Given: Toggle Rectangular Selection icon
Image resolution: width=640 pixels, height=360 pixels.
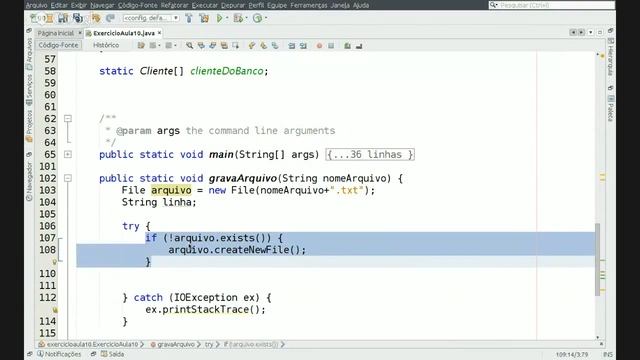Looking at the screenshot, I should click(236, 46).
